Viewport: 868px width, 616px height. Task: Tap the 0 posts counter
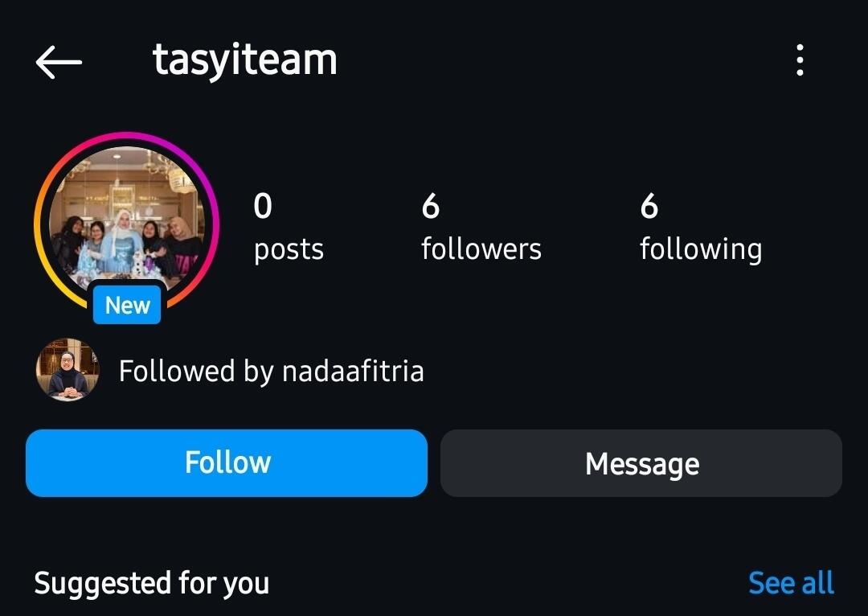(289, 227)
